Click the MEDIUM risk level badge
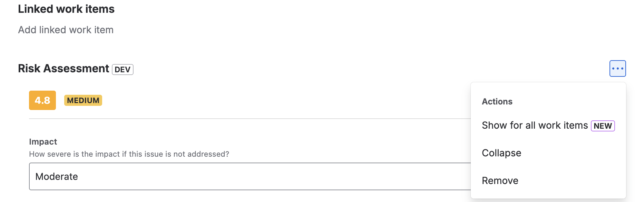 point(83,100)
